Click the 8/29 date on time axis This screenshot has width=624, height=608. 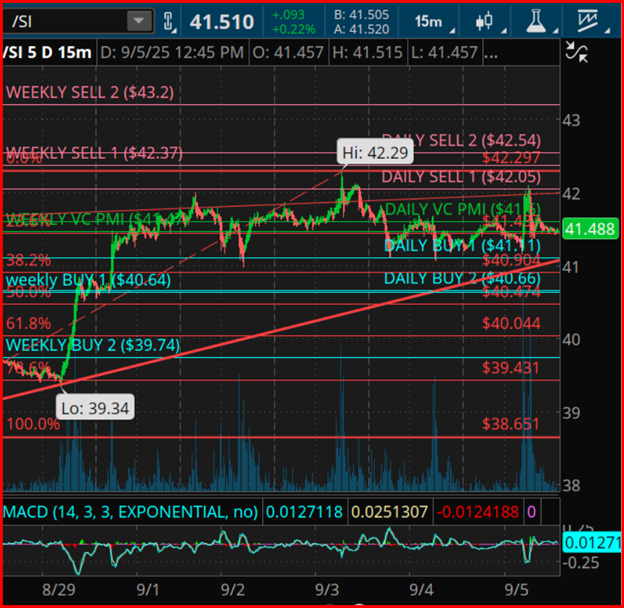pyautogui.click(x=59, y=590)
